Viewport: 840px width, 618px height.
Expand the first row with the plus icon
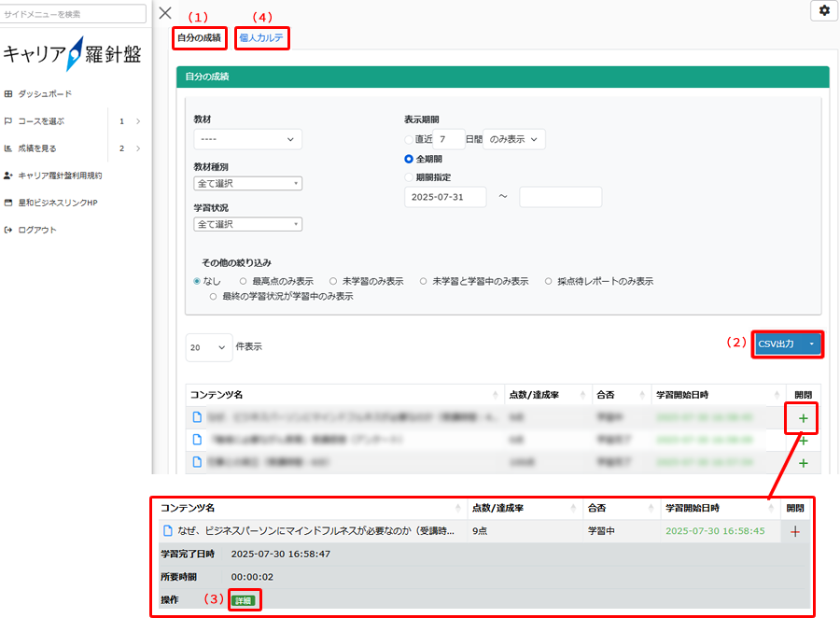click(x=803, y=418)
